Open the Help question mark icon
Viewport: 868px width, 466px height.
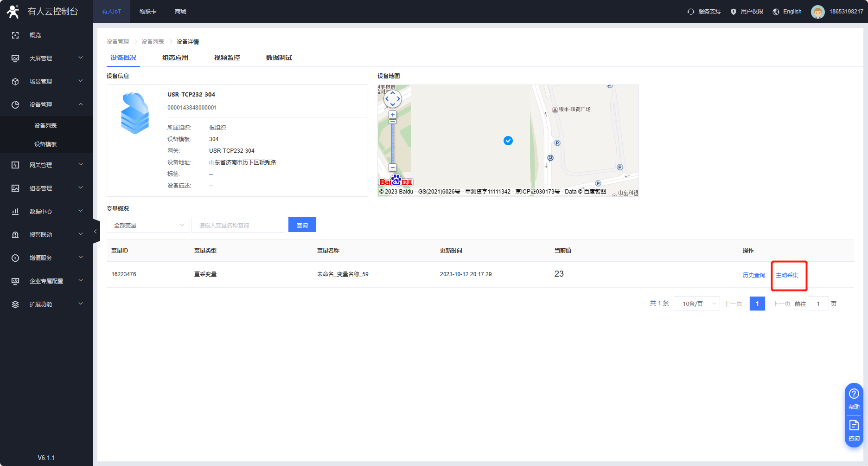coord(854,394)
